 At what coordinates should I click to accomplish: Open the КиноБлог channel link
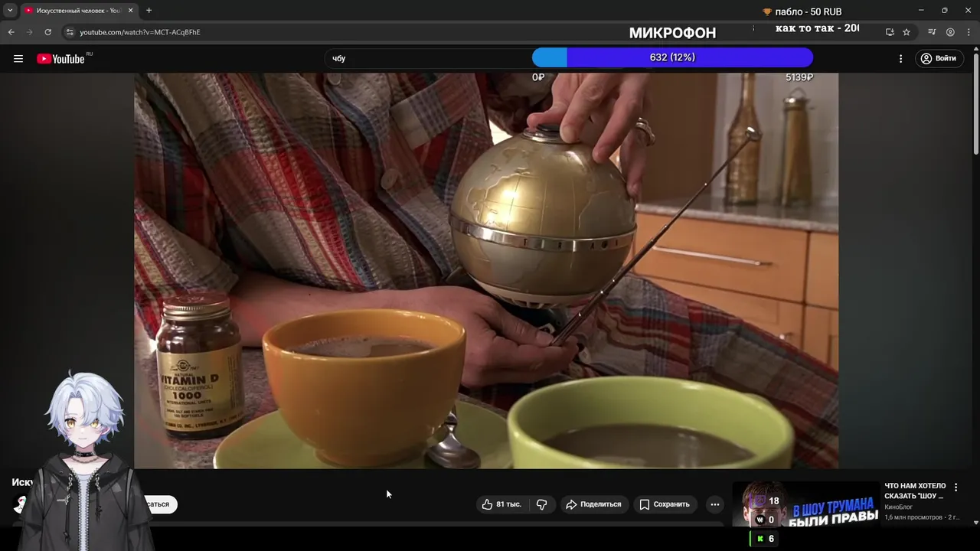coord(899,507)
